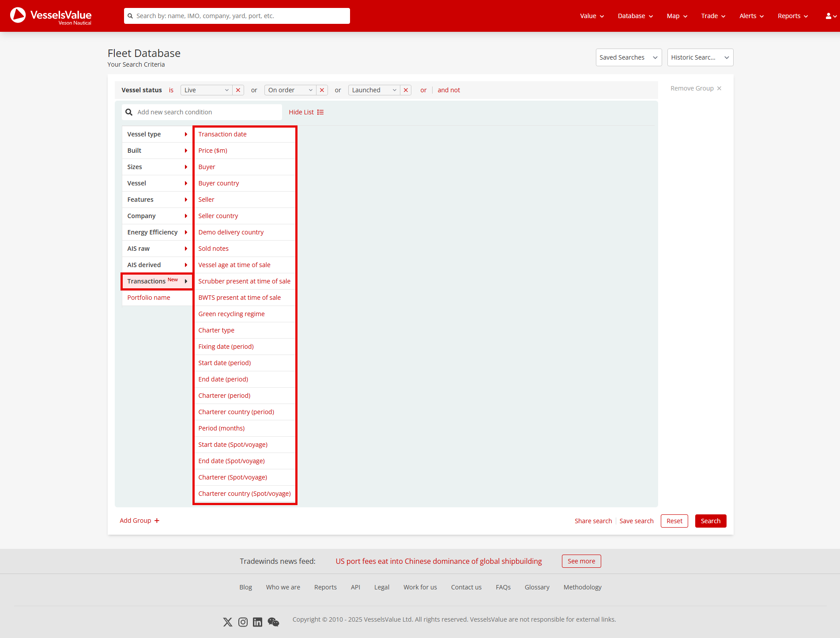This screenshot has width=840, height=638.
Task: Click the Reset button
Action: (674, 521)
